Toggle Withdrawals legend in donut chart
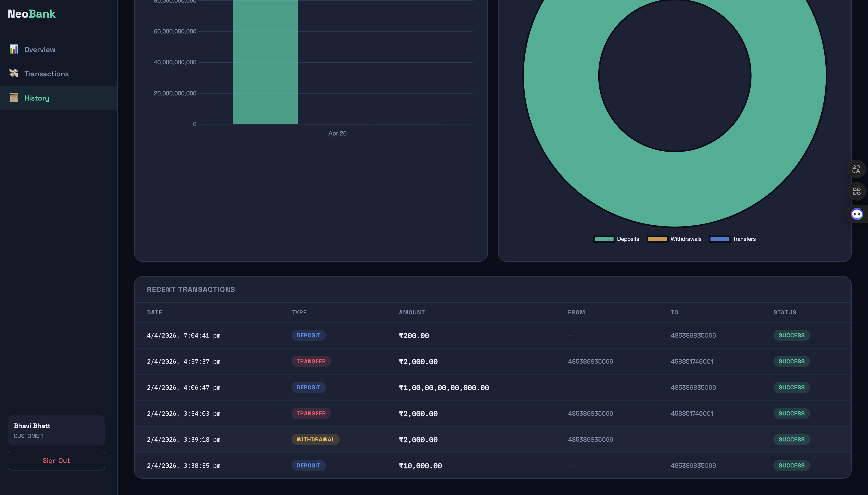This screenshot has height=495, width=868. click(x=674, y=239)
